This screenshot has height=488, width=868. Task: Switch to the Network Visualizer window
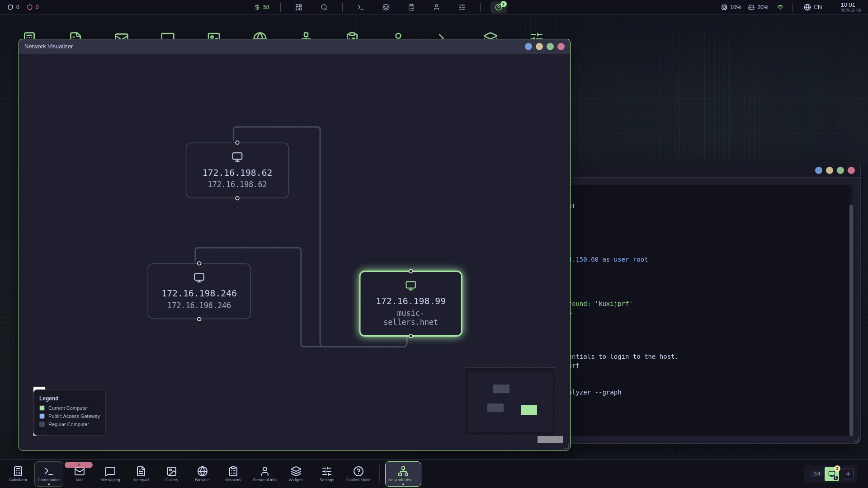[403, 473]
